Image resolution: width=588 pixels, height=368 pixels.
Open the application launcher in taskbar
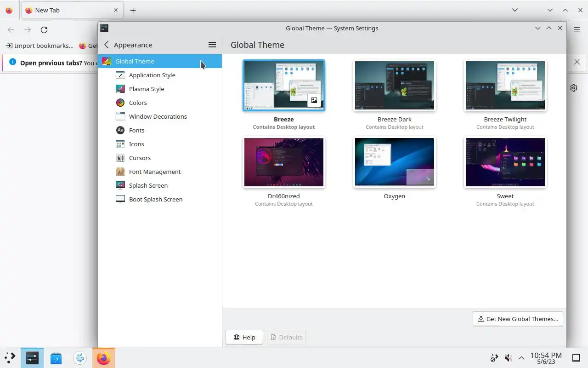tap(10, 357)
